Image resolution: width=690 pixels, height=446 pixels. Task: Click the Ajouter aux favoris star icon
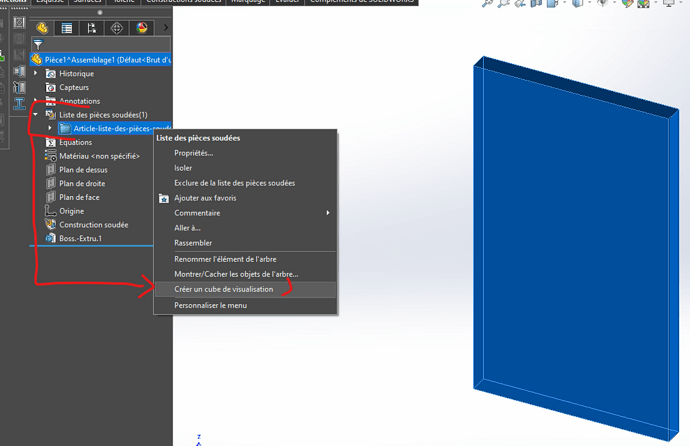[164, 198]
